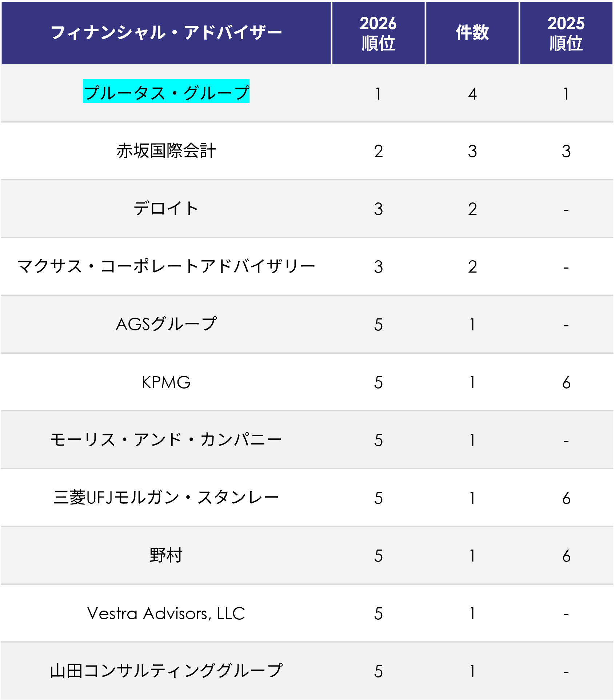Select マクサス・コーポレートアドバイザリー entry

(166, 266)
